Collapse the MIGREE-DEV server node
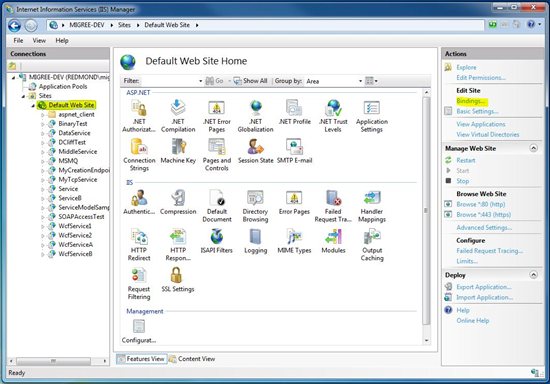The image size is (550, 384). [14, 77]
